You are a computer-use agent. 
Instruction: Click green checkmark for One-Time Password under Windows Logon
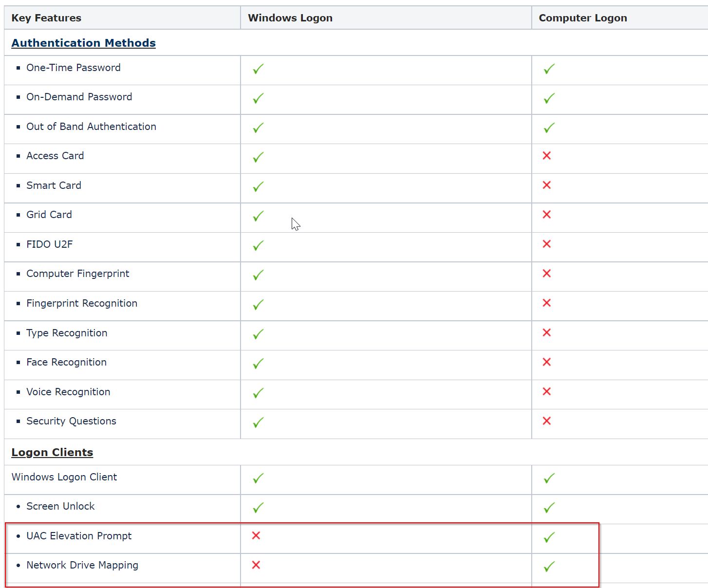[x=258, y=69]
